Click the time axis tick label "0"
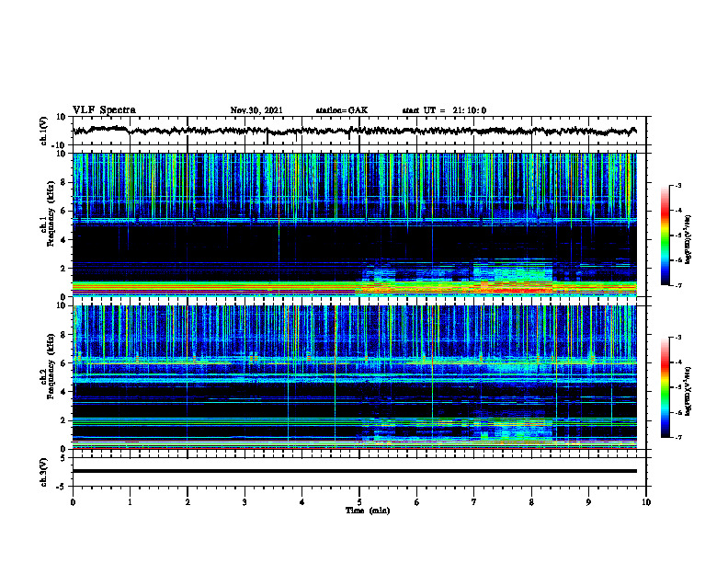The image size is (728, 563). pyautogui.click(x=73, y=502)
